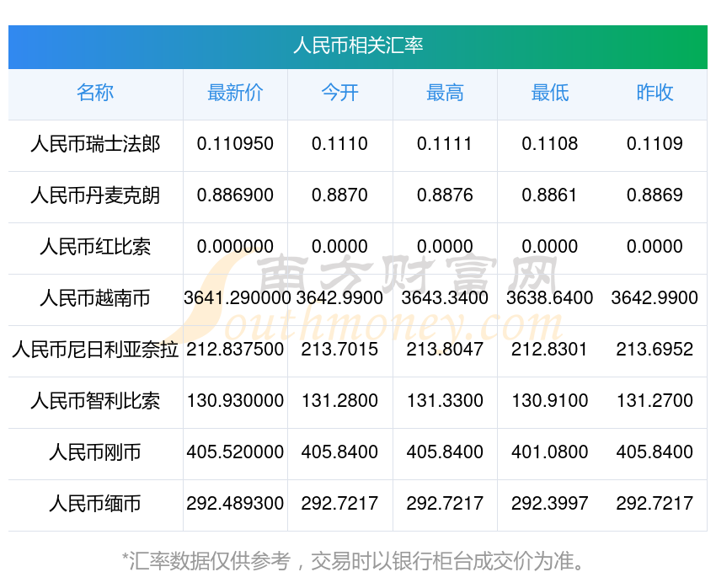Click the 昨收 column header
Screen dimensions: 716x588
(x=655, y=93)
